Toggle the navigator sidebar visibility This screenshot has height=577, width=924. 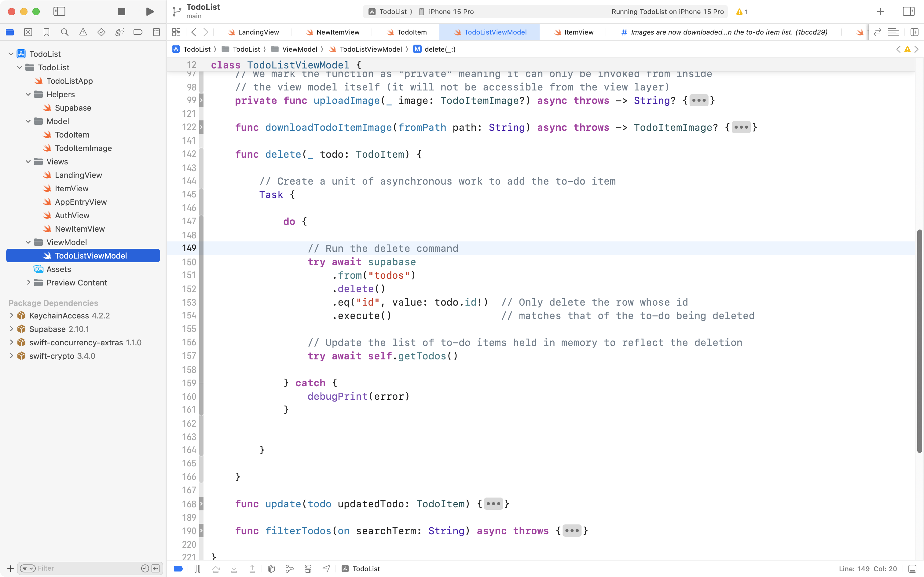click(x=60, y=11)
